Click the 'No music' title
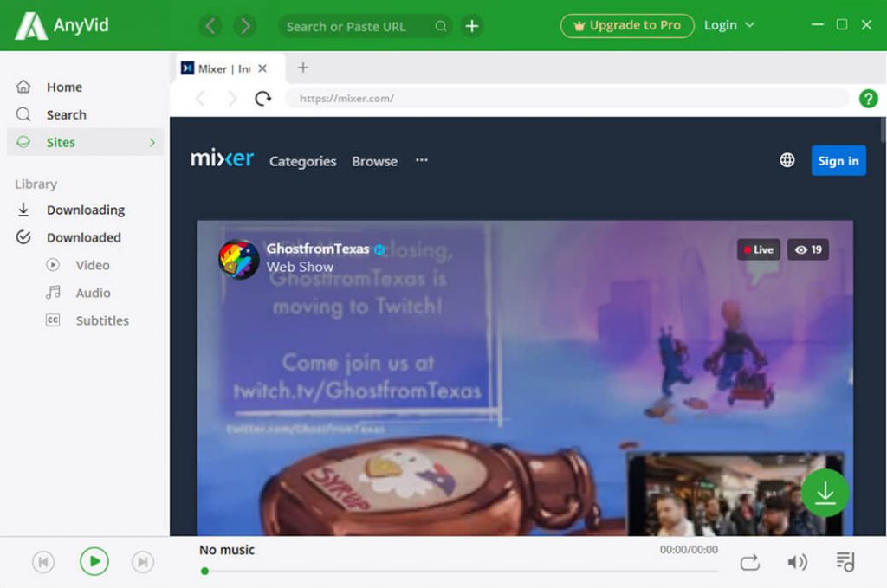 tap(227, 550)
